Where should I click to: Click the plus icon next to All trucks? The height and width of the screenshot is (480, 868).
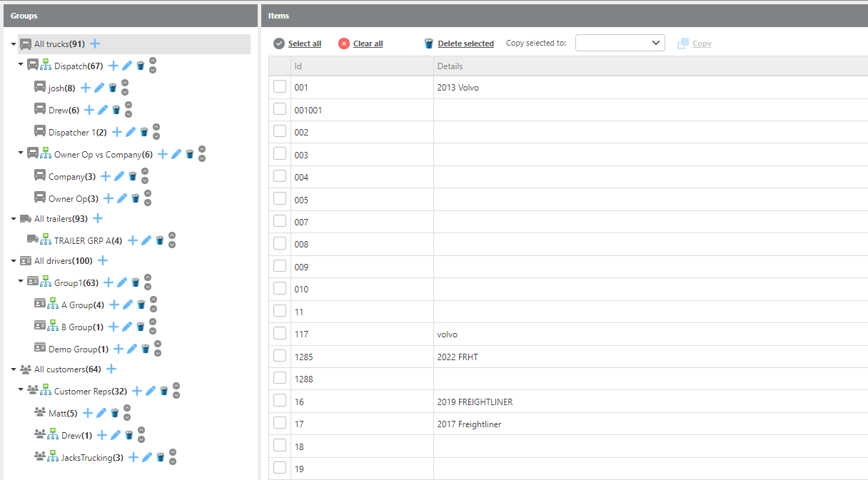point(95,44)
